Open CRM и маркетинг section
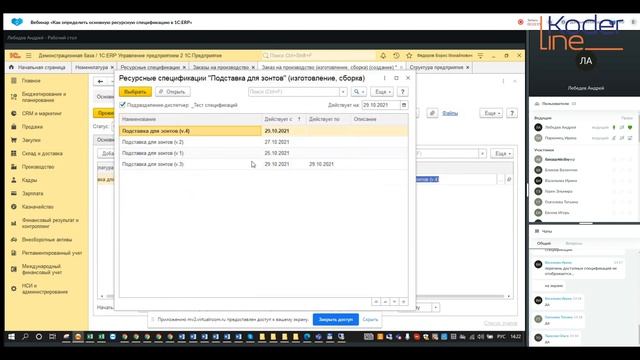The image size is (640, 360). [x=42, y=113]
